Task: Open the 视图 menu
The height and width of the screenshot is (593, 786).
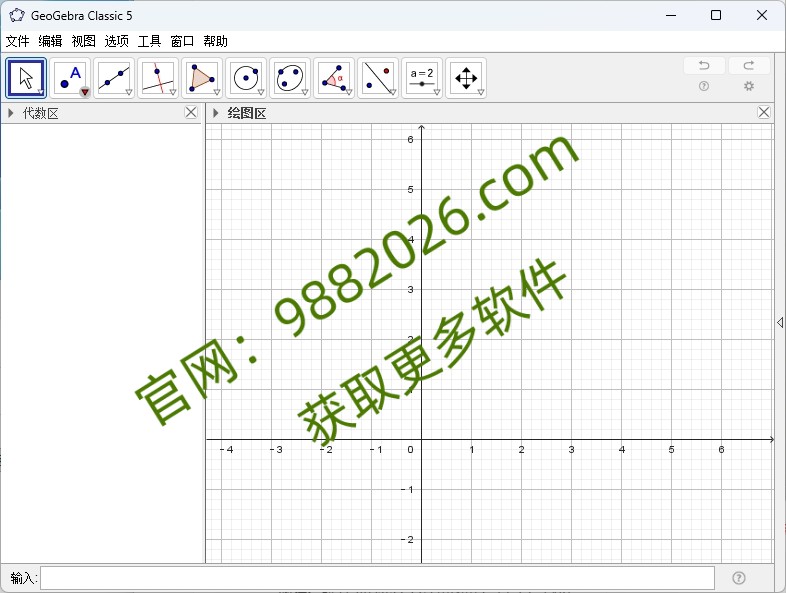Action: point(83,41)
